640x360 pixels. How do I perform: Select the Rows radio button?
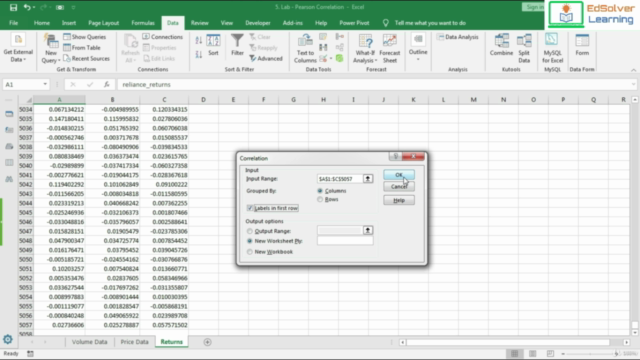(x=320, y=199)
